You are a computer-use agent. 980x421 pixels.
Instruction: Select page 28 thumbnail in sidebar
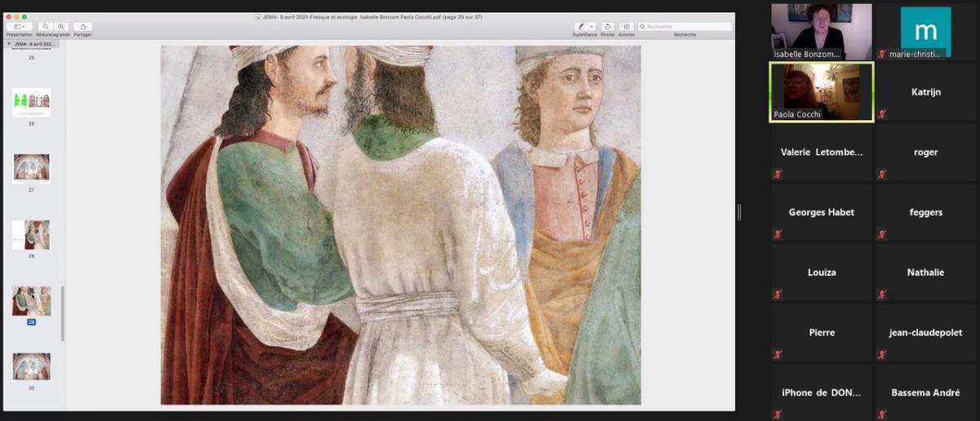tap(31, 234)
